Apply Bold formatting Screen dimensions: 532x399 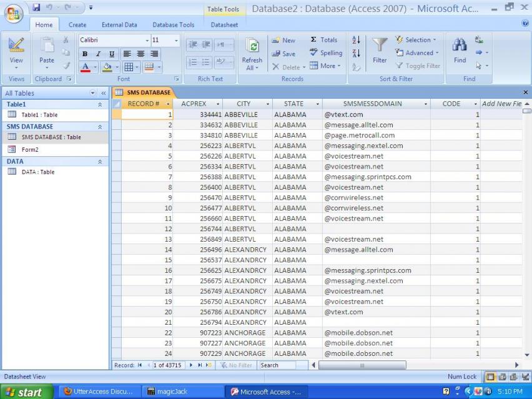85,54
